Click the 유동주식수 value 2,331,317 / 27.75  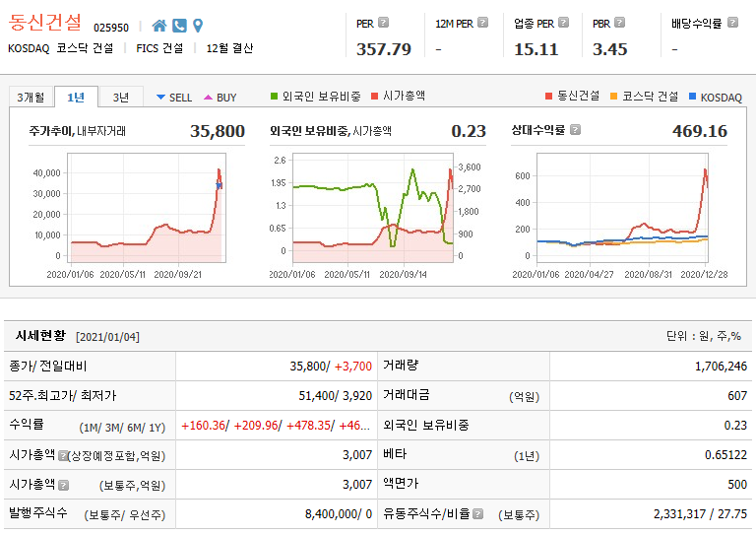pos(701,514)
